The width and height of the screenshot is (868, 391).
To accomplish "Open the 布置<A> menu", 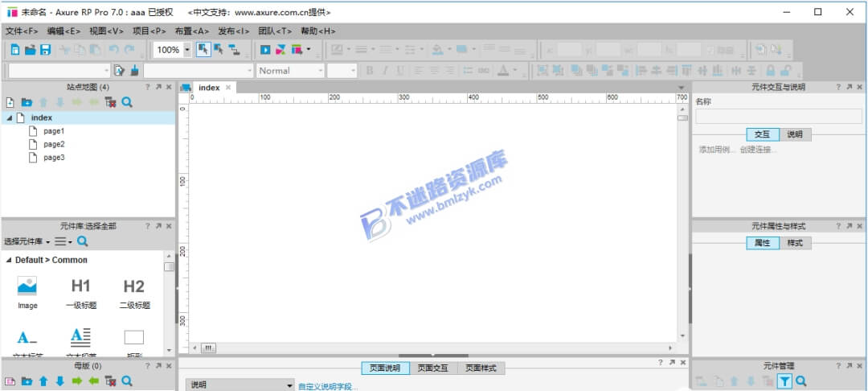I will [192, 31].
